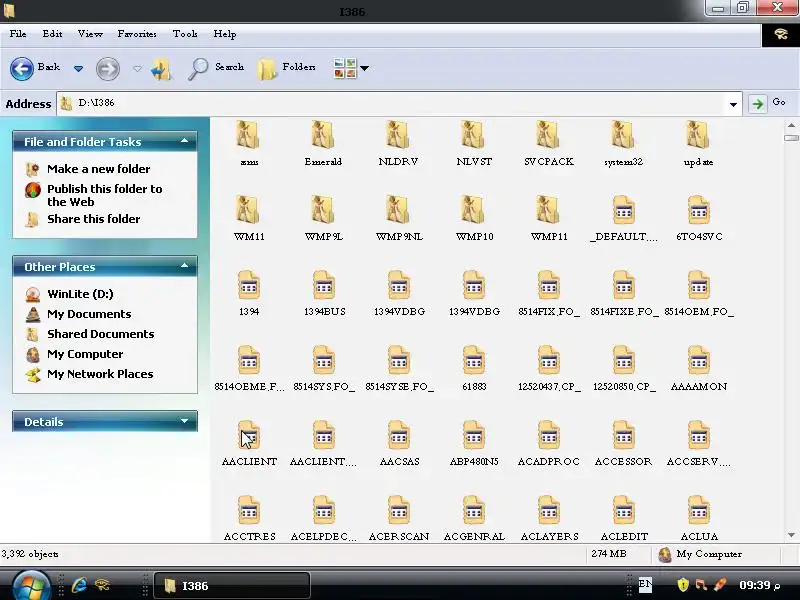Select the AAAAMON file icon

698,361
